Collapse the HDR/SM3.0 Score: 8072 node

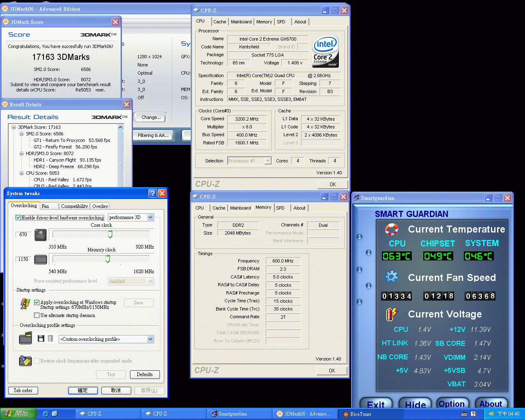click(22, 153)
